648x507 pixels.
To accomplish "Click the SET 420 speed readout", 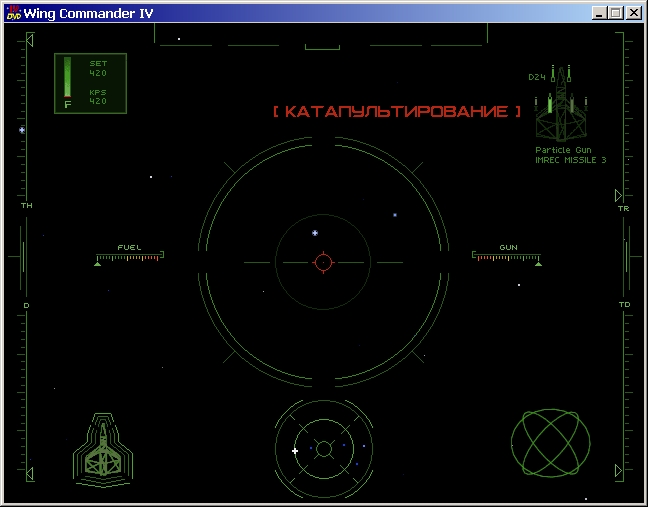I will (x=98, y=68).
